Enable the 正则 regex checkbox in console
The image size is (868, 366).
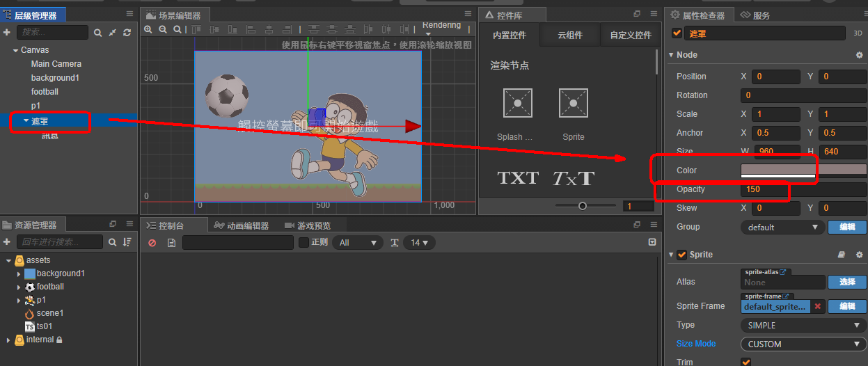point(303,243)
